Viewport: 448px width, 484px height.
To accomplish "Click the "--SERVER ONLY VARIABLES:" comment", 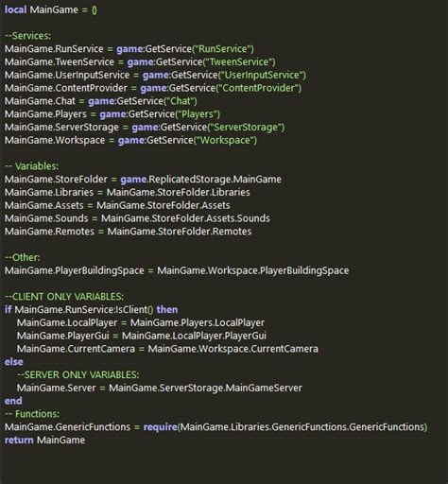I will click(78, 374).
